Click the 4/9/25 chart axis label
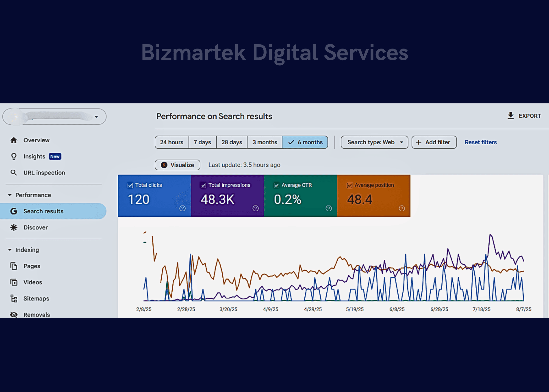The width and height of the screenshot is (549, 392). [x=271, y=309]
